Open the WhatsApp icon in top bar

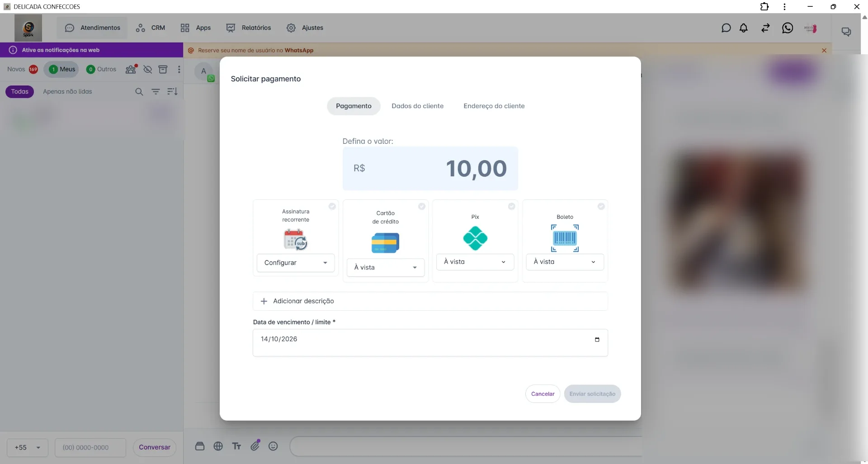point(788,28)
